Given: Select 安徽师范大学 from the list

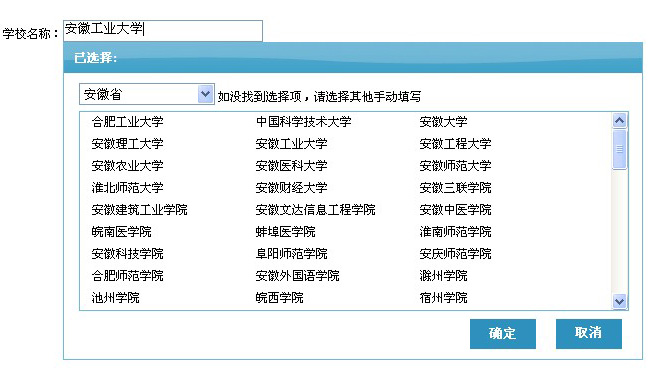Looking at the screenshot, I should pos(455,166).
